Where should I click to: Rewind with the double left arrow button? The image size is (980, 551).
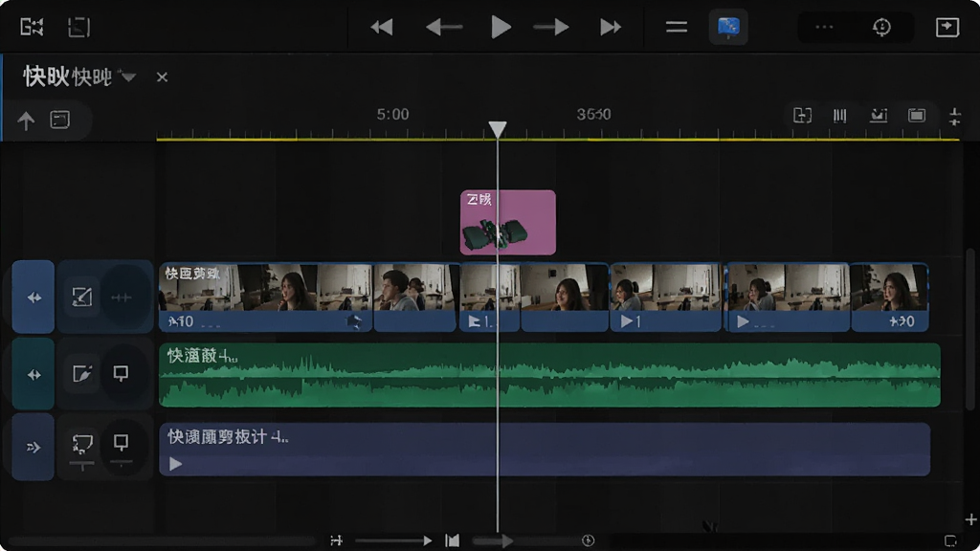tap(381, 28)
